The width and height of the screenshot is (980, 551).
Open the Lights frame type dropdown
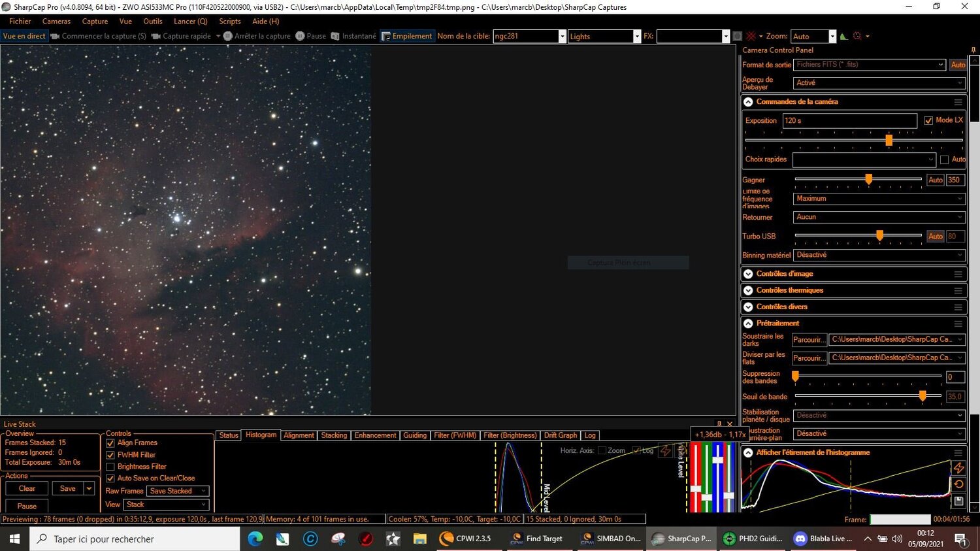pos(636,36)
